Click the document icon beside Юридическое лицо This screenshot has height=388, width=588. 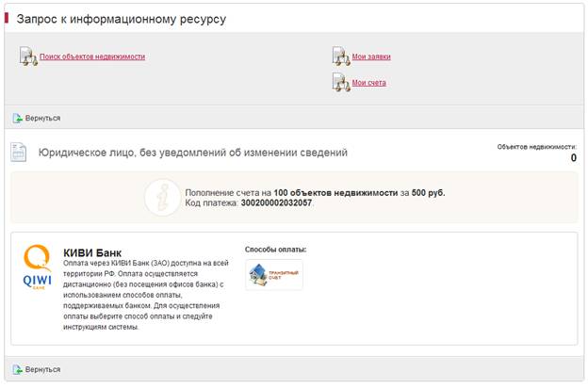coord(19,153)
